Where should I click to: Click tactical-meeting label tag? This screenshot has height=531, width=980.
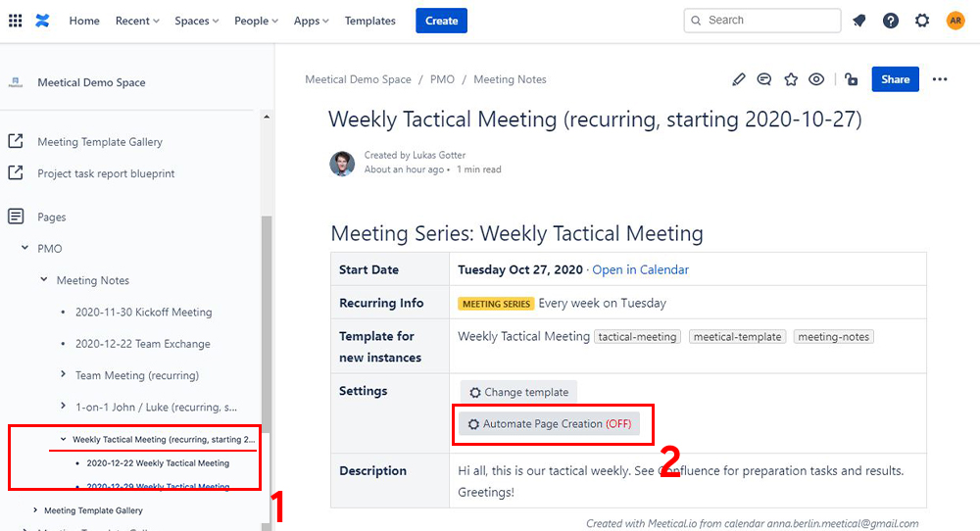click(x=637, y=337)
